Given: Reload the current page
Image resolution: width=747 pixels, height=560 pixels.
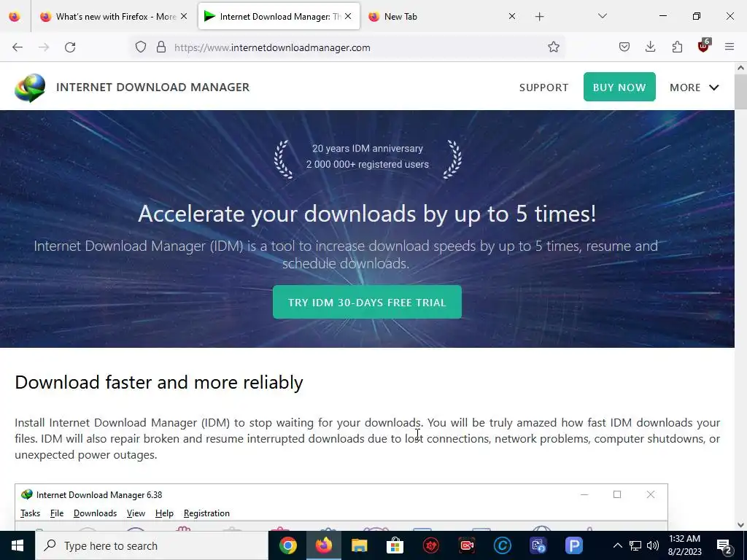Looking at the screenshot, I should 70,47.
